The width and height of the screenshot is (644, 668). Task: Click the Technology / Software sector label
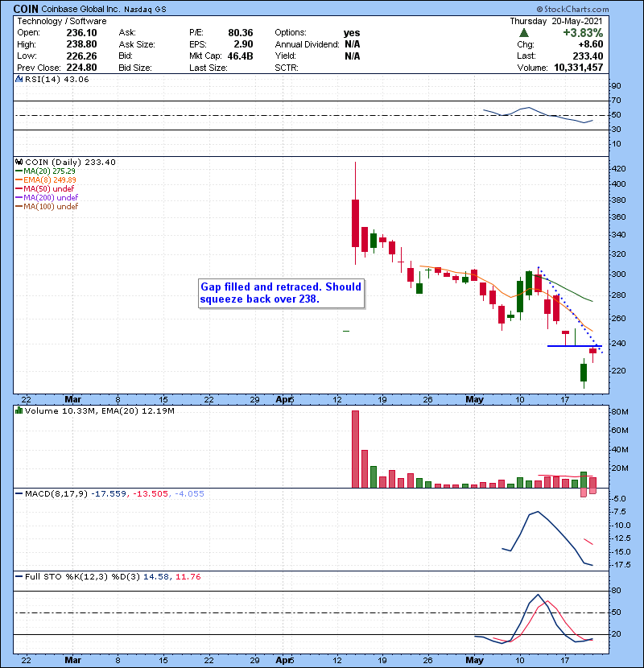pos(62,21)
